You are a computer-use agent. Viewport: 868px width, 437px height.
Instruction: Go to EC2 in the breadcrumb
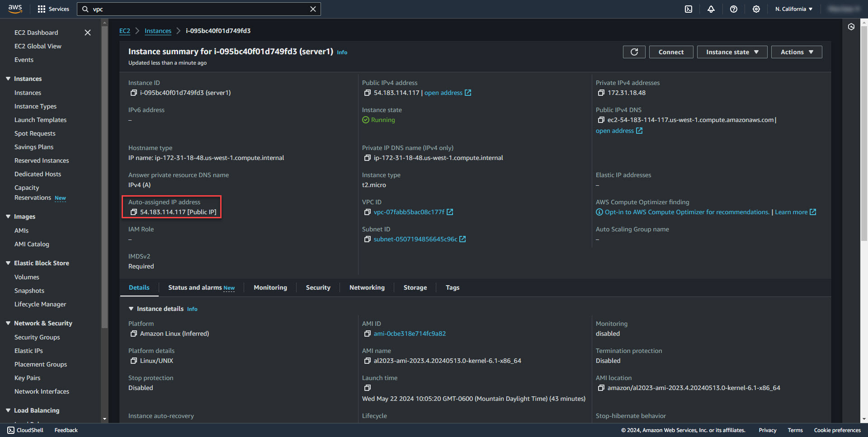pos(125,31)
